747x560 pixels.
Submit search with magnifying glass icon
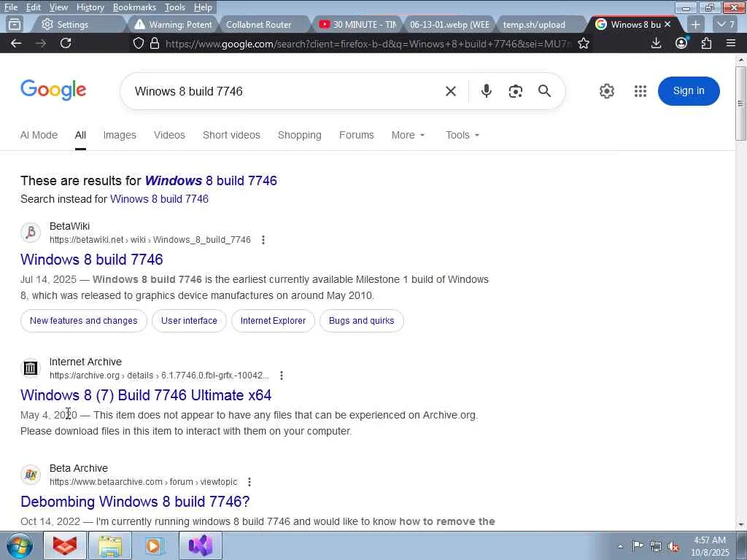(x=544, y=91)
